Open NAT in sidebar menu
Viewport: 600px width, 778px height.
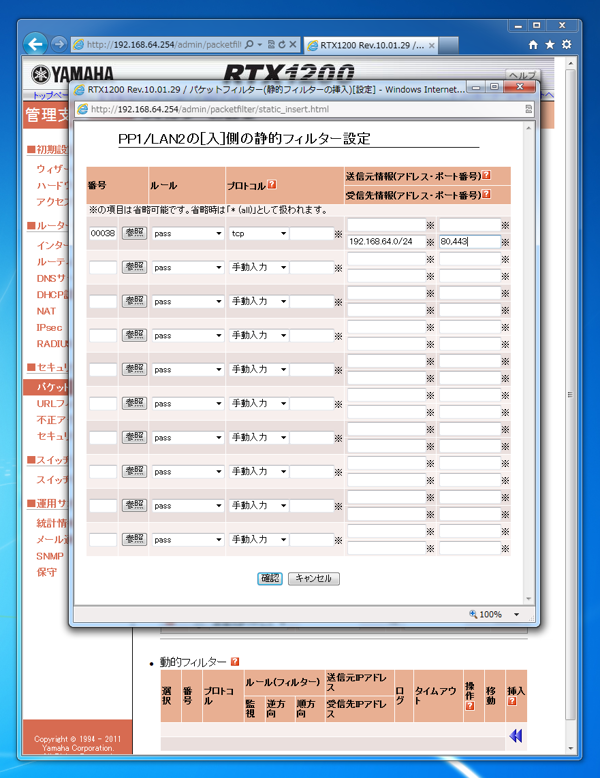point(46,311)
